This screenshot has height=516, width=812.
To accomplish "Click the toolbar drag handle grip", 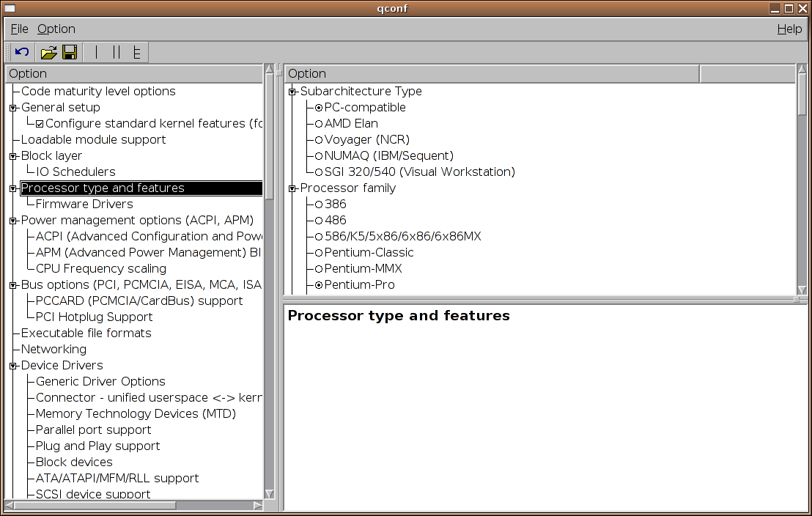I will tap(7, 52).
